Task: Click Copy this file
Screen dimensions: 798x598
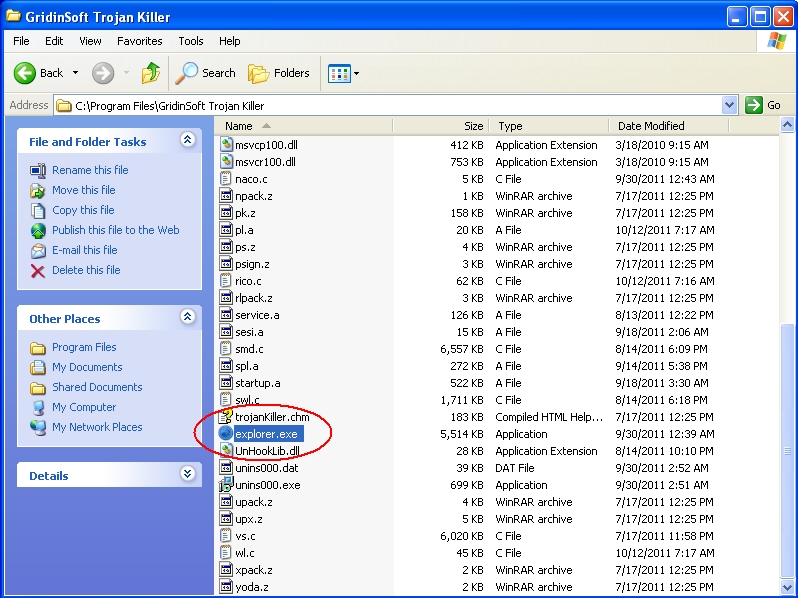Action: coord(83,210)
